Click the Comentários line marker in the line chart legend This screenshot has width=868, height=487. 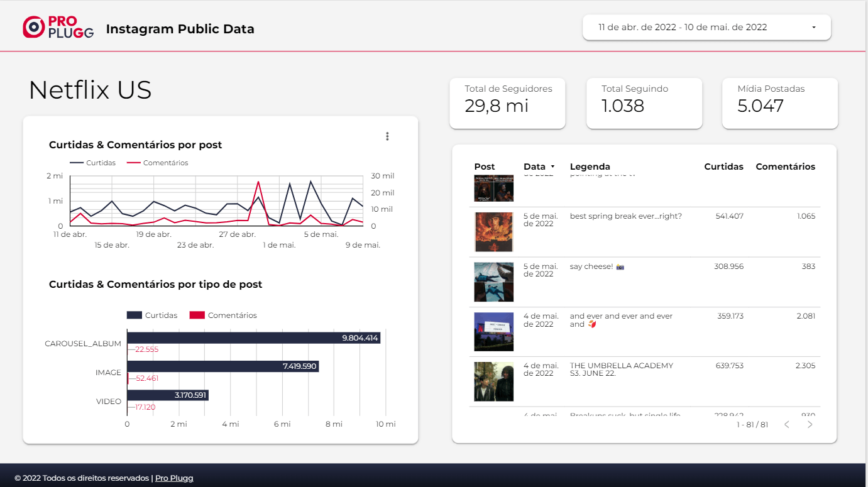pyautogui.click(x=133, y=163)
